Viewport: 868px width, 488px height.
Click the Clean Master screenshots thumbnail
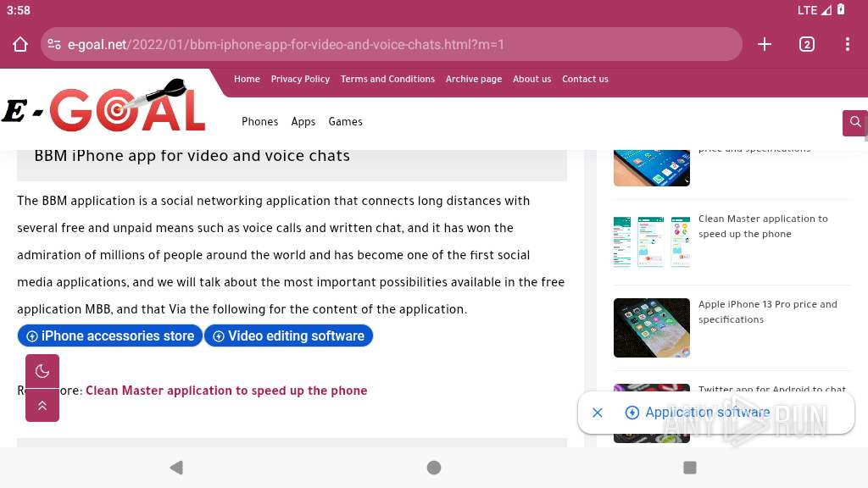pos(652,241)
